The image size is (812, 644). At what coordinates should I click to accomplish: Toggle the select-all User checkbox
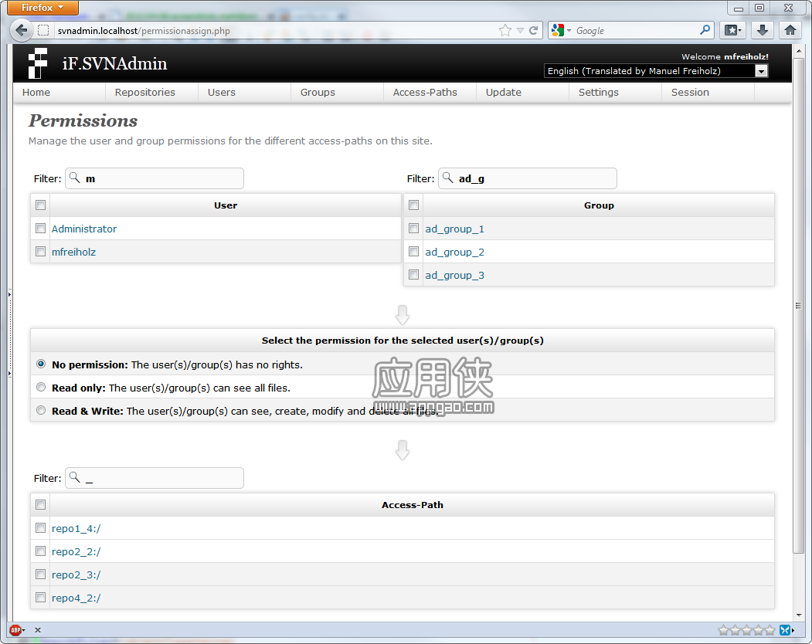[x=40, y=205]
